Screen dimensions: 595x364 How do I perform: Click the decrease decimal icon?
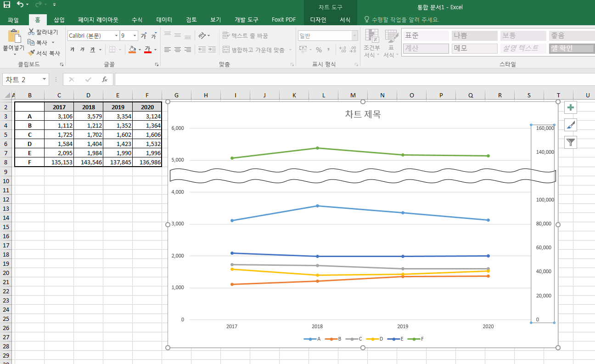tap(353, 49)
